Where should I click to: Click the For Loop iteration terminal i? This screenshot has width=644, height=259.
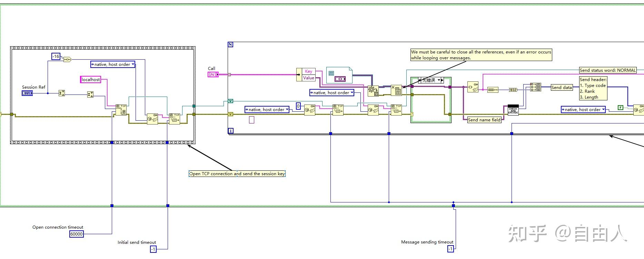pos(231,131)
